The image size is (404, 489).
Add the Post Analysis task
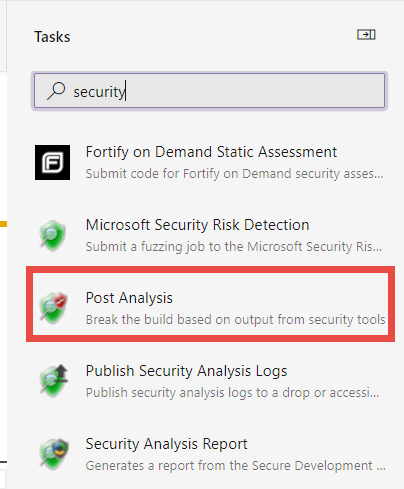point(210,304)
